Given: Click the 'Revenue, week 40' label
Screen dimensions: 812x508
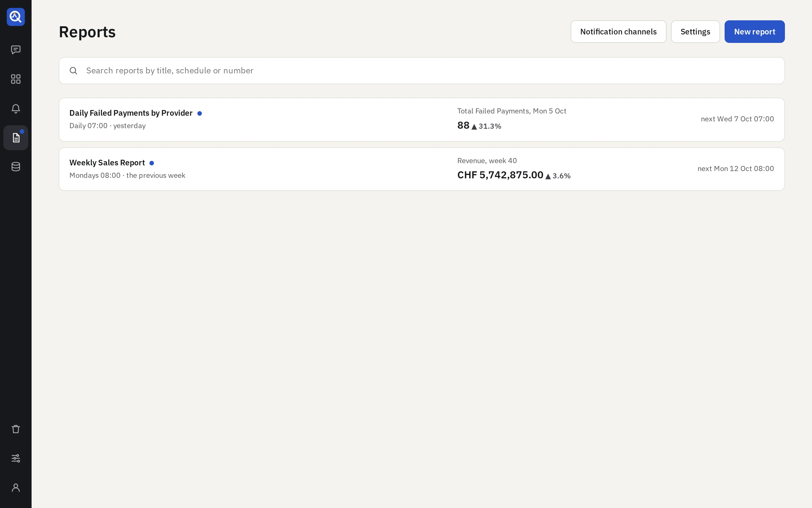Looking at the screenshot, I should (487, 161).
